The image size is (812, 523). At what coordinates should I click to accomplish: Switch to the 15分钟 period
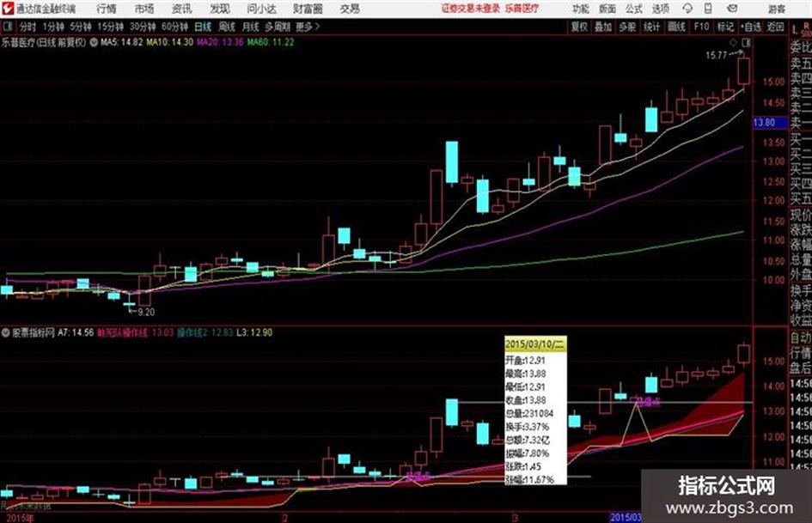click(x=111, y=27)
